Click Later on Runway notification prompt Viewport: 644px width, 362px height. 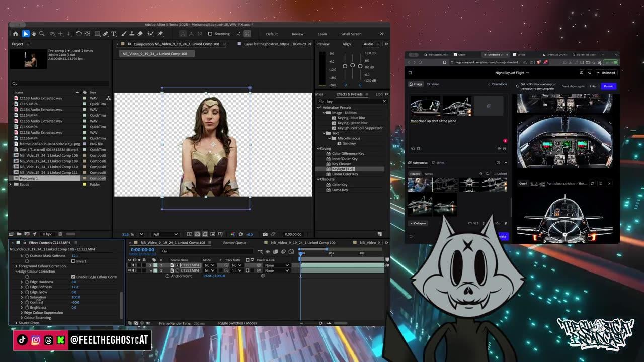[593, 86]
